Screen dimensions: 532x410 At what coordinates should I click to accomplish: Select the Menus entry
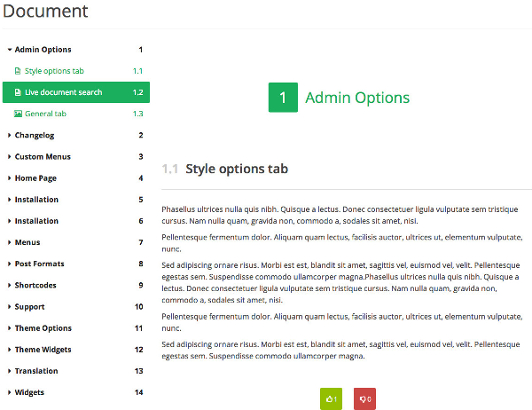point(27,242)
